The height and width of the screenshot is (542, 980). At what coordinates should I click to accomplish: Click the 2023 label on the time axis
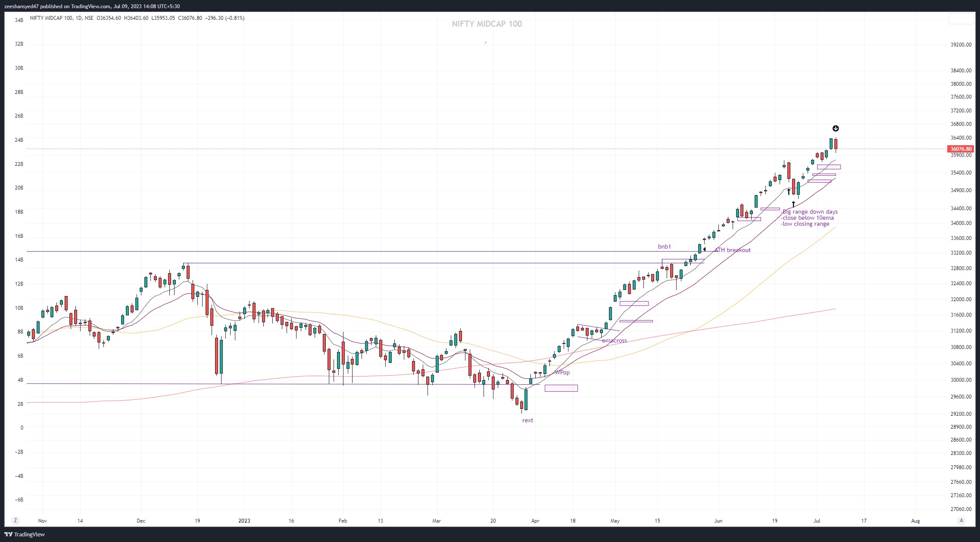(x=244, y=520)
